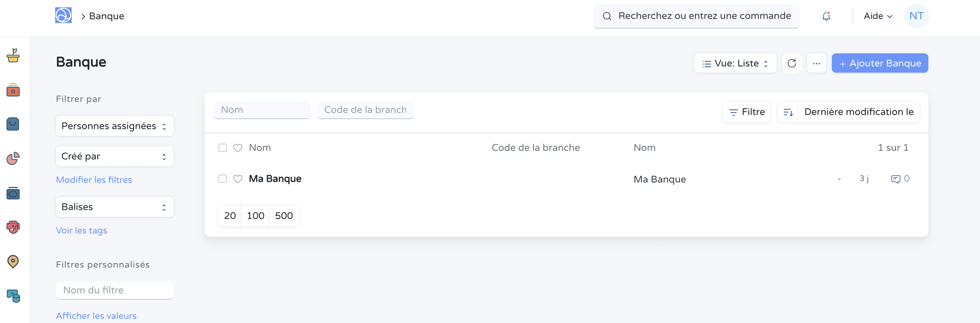
Task: Select the blue toolbox icon in the sidebar
Action: pyautogui.click(x=13, y=193)
